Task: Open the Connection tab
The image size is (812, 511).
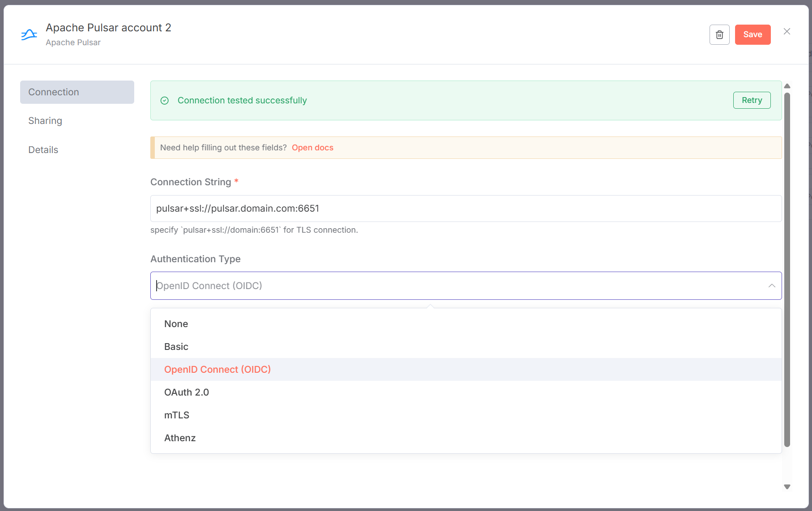Action: [77, 92]
